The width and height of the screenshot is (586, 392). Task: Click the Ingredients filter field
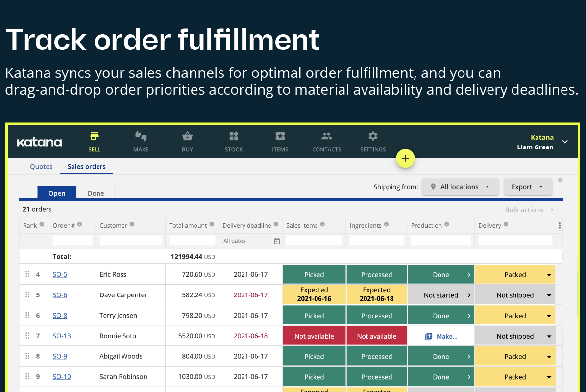[376, 241]
